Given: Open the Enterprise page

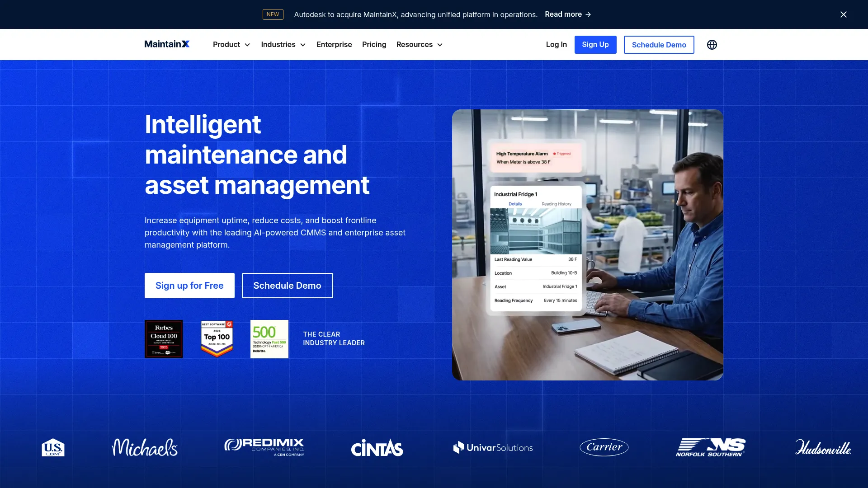Looking at the screenshot, I should [x=334, y=44].
